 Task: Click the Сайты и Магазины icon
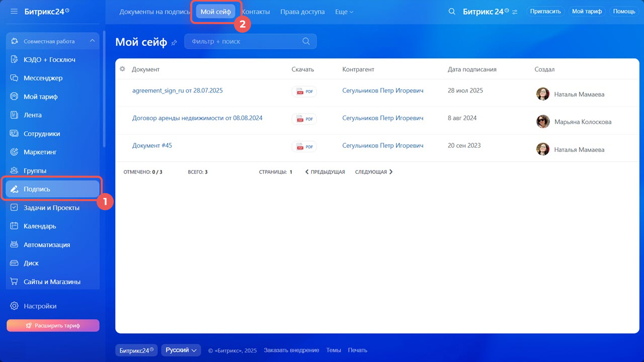click(x=14, y=282)
